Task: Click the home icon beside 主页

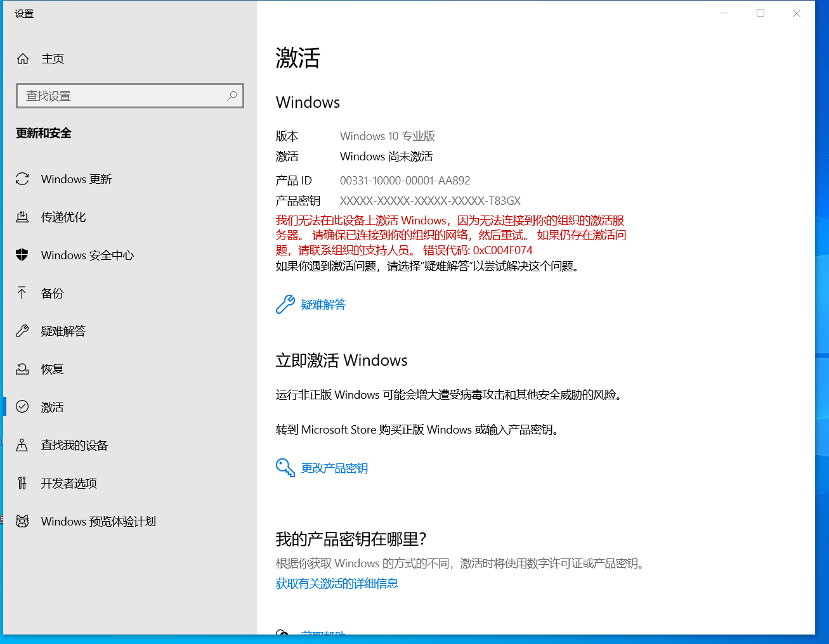Action: pos(23,59)
